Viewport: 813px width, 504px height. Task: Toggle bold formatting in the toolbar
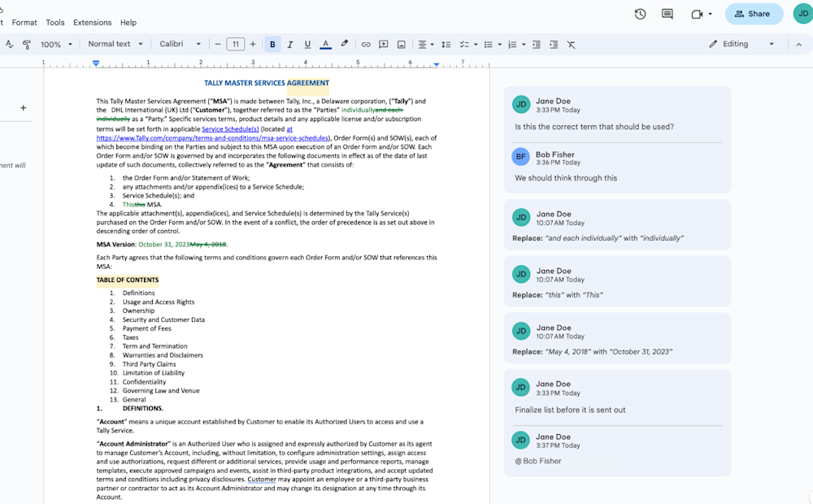coord(272,45)
